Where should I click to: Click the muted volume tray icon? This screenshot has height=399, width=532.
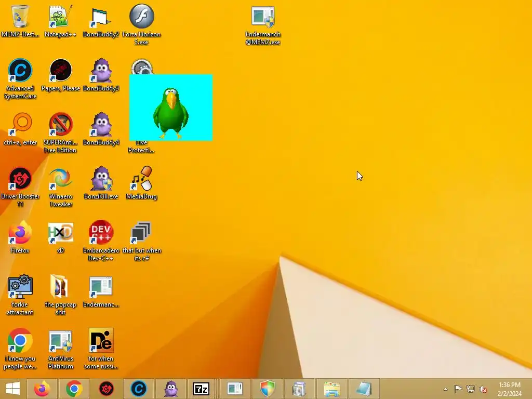pyautogui.click(x=483, y=389)
